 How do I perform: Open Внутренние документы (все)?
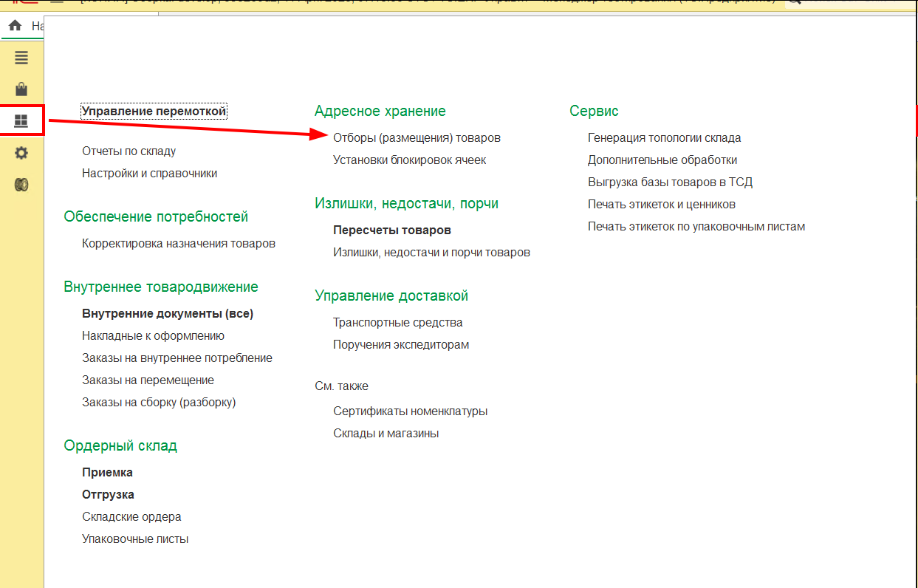(x=168, y=314)
